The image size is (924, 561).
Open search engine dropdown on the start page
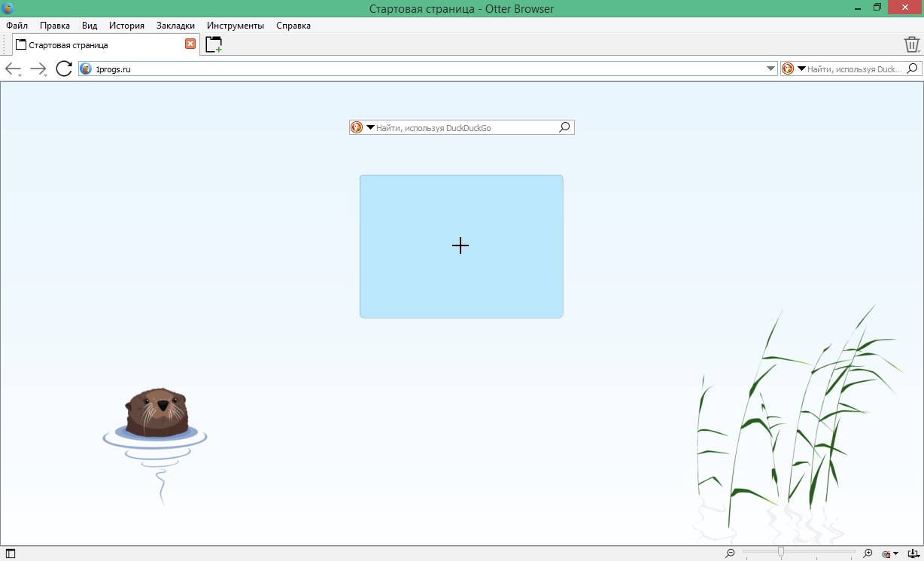pyautogui.click(x=370, y=128)
